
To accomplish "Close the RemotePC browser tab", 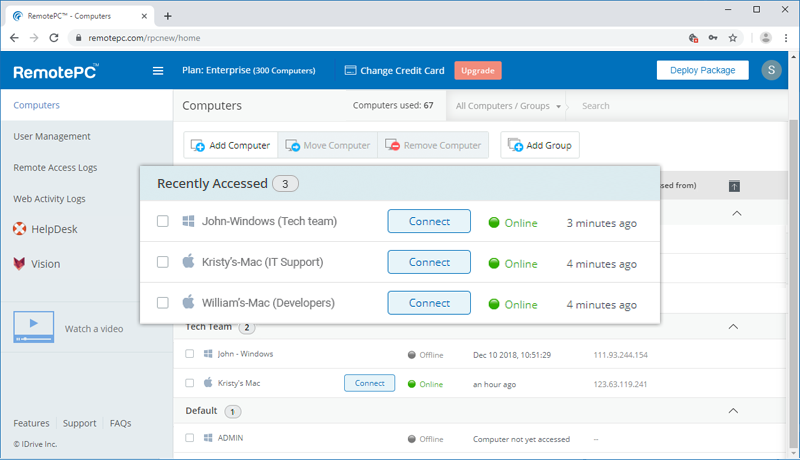I will tap(144, 16).
